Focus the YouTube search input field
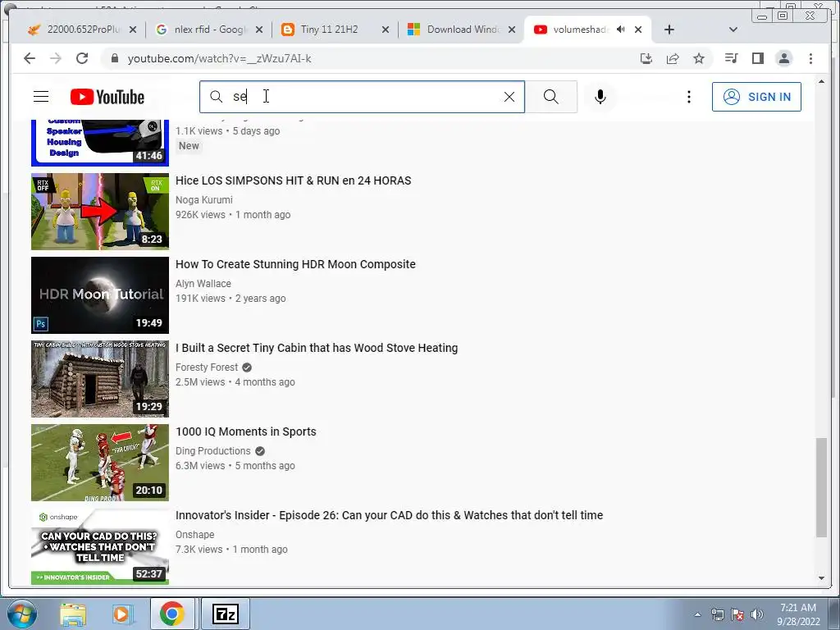 (x=362, y=97)
